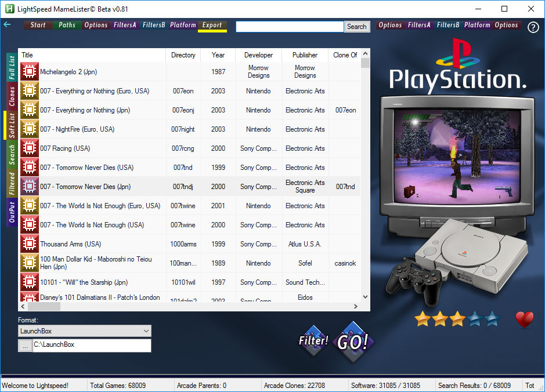Click chip icon for 100 Man Dollar Kid
Screen dimensions: 545x392
[x=30, y=263]
